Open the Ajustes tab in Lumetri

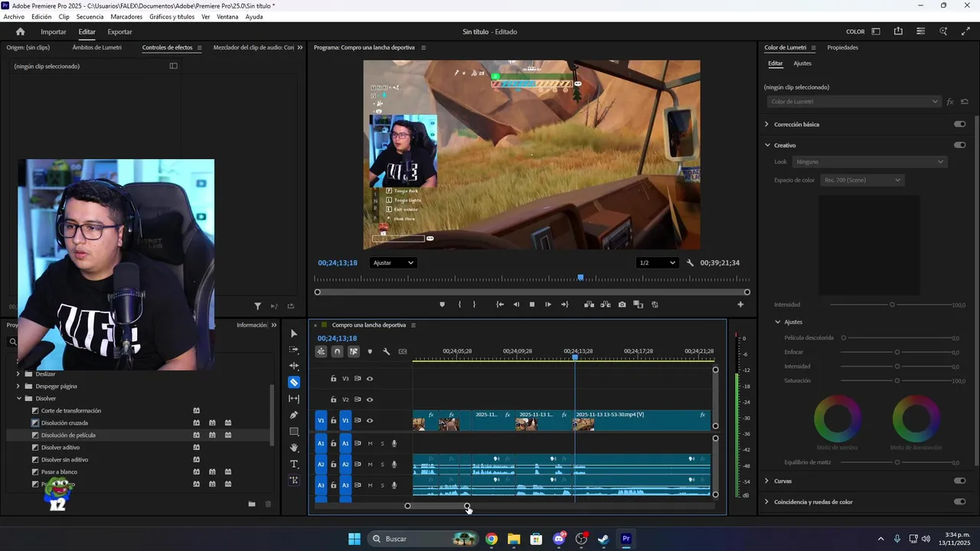tap(802, 64)
